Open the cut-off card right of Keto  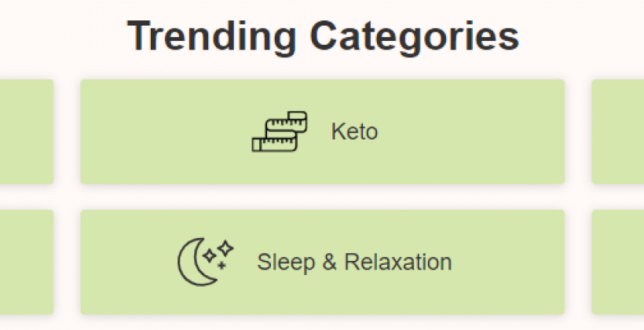(x=618, y=131)
